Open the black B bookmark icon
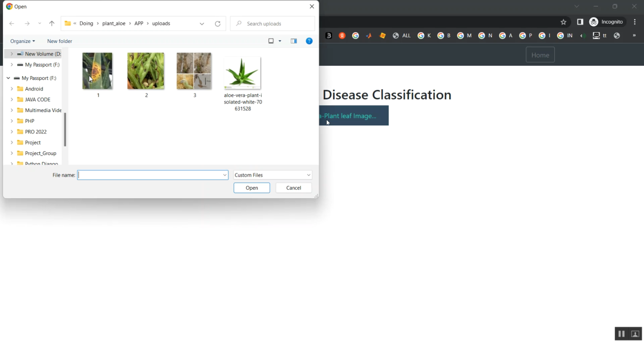The image size is (644, 341). [329, 36]
